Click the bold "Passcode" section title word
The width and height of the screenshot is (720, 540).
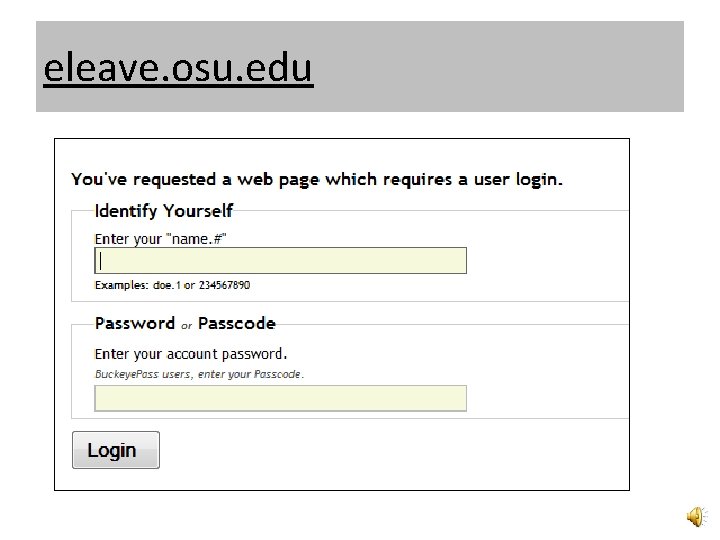click(236, 323)
